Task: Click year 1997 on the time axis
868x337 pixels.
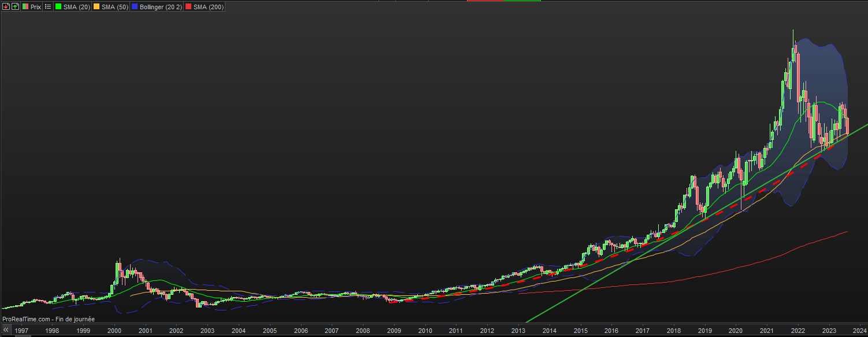Action: tap(21, 331)
